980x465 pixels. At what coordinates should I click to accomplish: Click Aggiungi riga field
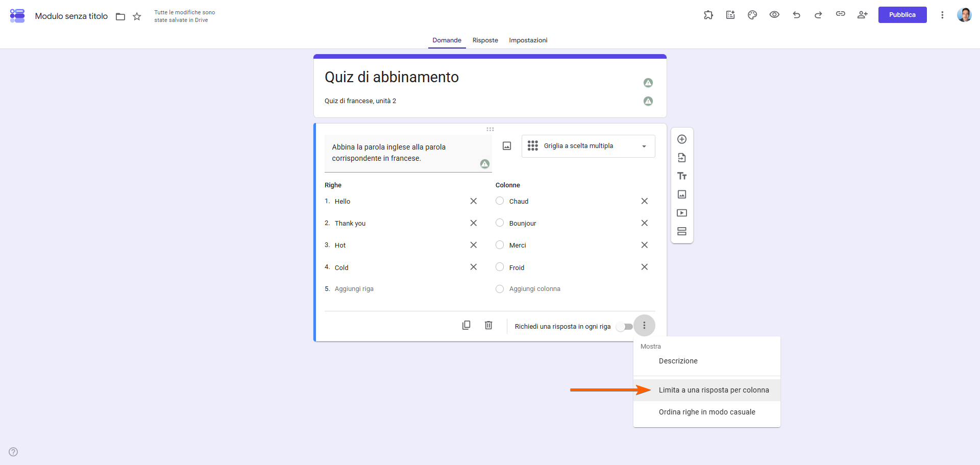(354, 289)
